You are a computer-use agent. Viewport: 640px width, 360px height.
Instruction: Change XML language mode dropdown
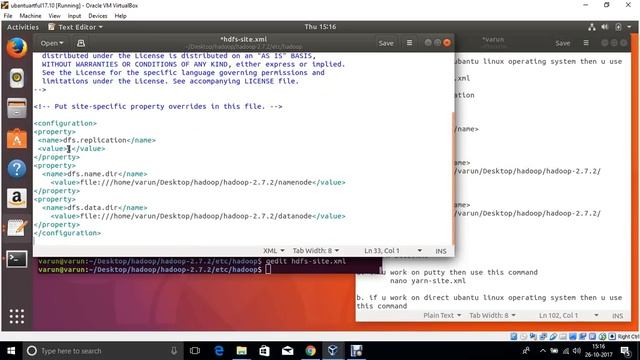click(274, 251)
